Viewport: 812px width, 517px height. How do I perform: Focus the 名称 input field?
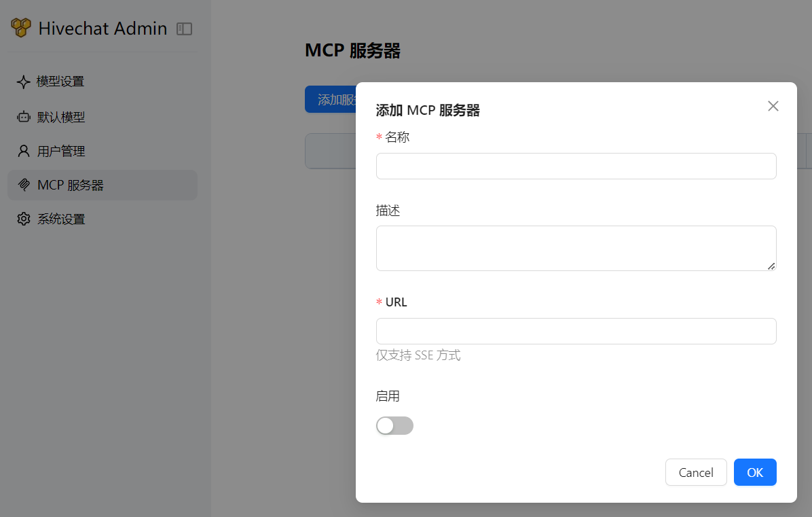[576, 166]
